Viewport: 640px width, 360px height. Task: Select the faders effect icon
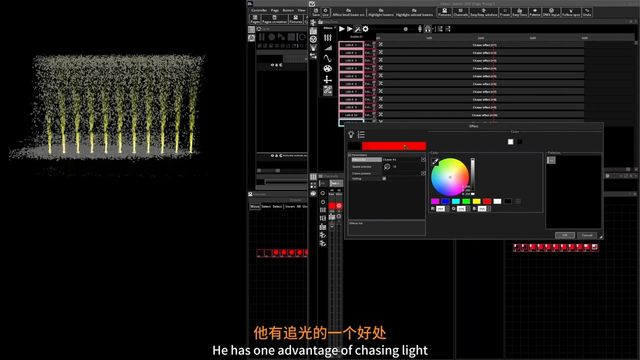point(327,38)
